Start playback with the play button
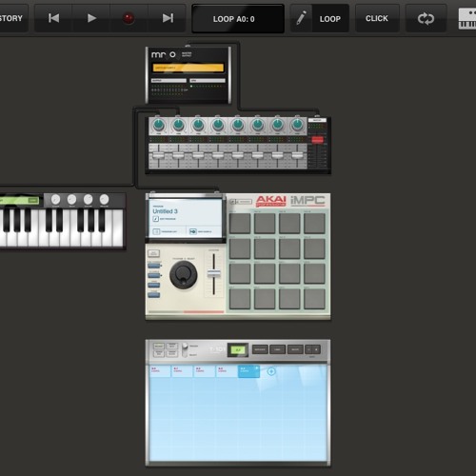 click(x=91, y=18)
